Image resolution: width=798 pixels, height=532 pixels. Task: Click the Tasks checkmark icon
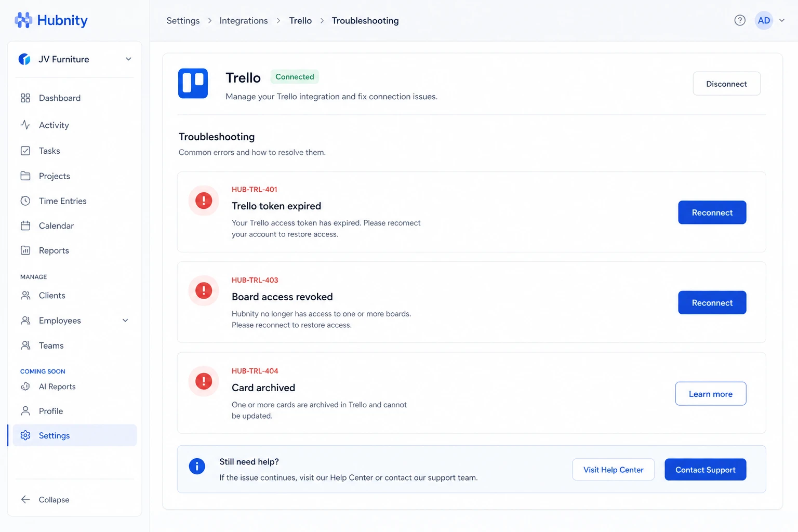pyautogui.click(x=25, y=151)
